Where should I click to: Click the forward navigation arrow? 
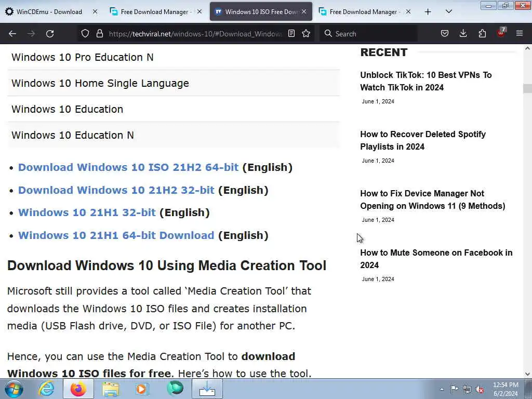click(31, 34)
